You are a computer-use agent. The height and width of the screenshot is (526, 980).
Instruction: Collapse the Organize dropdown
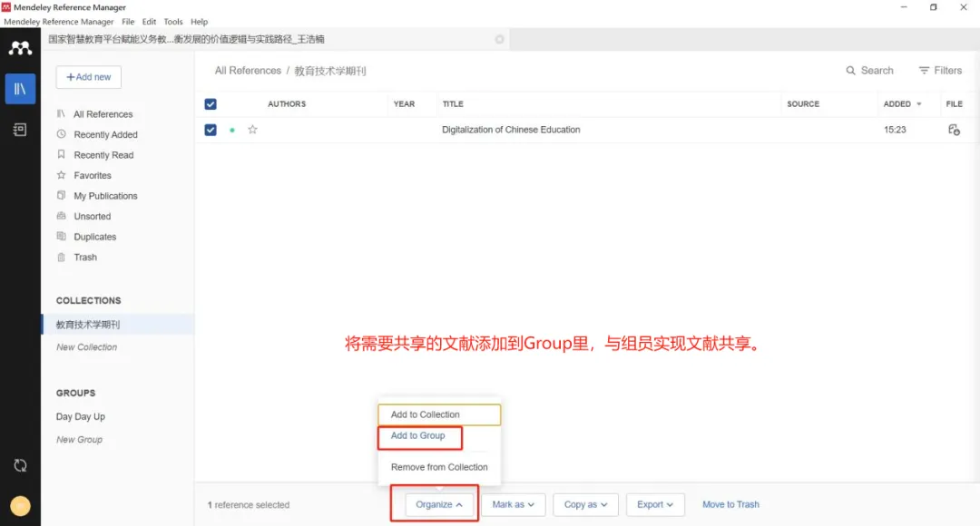click(x=439, y=505)
